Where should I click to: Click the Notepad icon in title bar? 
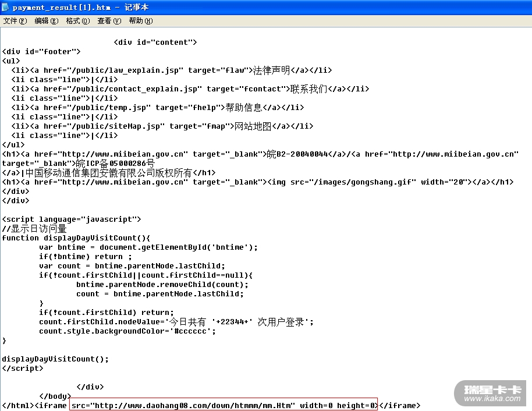tap(5, 7)
